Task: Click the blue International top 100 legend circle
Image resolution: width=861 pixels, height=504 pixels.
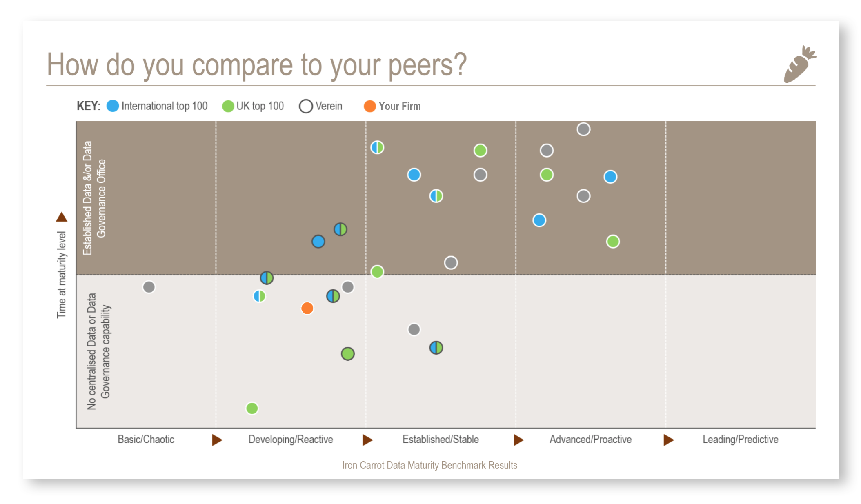Action: (x=113, y=106)
